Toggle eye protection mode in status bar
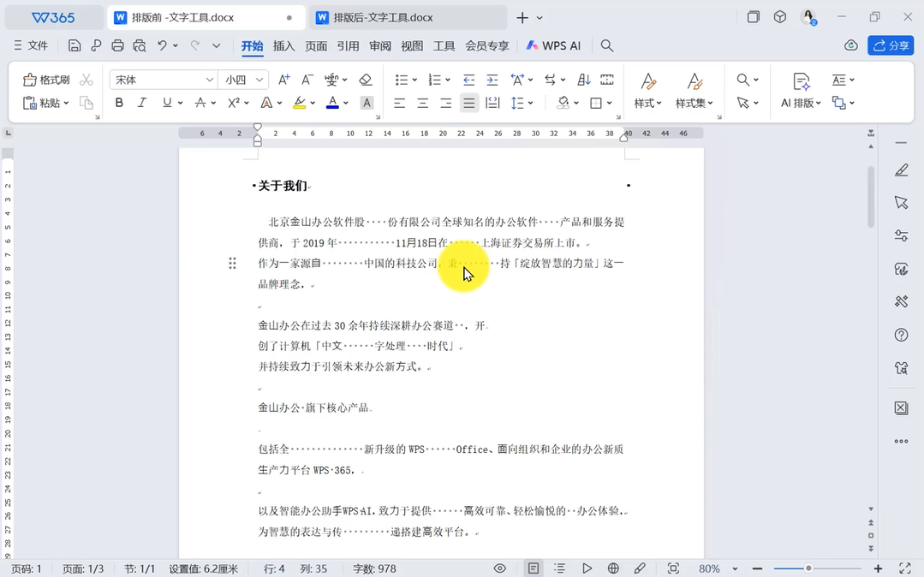 pyautogui.click(x=500, y=568)
